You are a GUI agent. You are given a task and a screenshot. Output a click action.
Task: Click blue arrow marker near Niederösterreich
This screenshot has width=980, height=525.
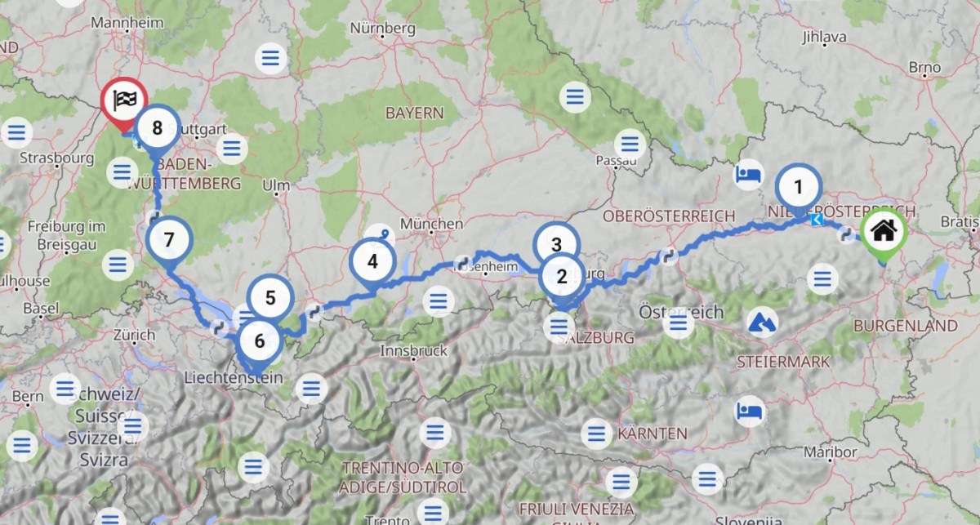point(817,219)
